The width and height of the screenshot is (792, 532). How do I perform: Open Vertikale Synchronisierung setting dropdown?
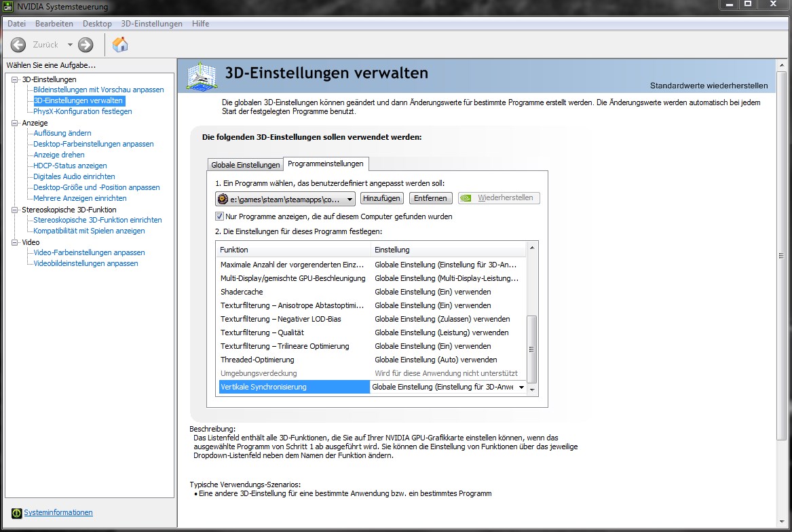(x=521, y=387)
